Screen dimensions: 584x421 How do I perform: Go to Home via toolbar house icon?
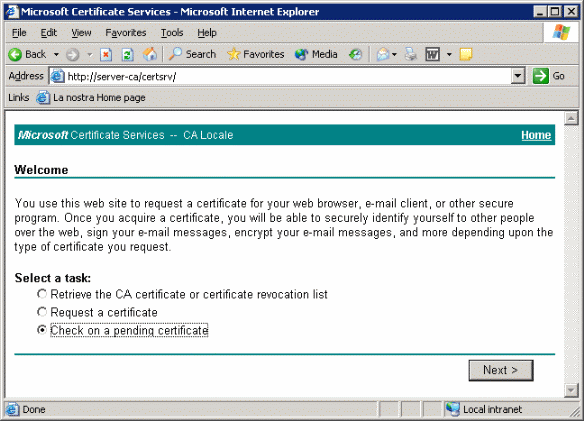(150, 54)
